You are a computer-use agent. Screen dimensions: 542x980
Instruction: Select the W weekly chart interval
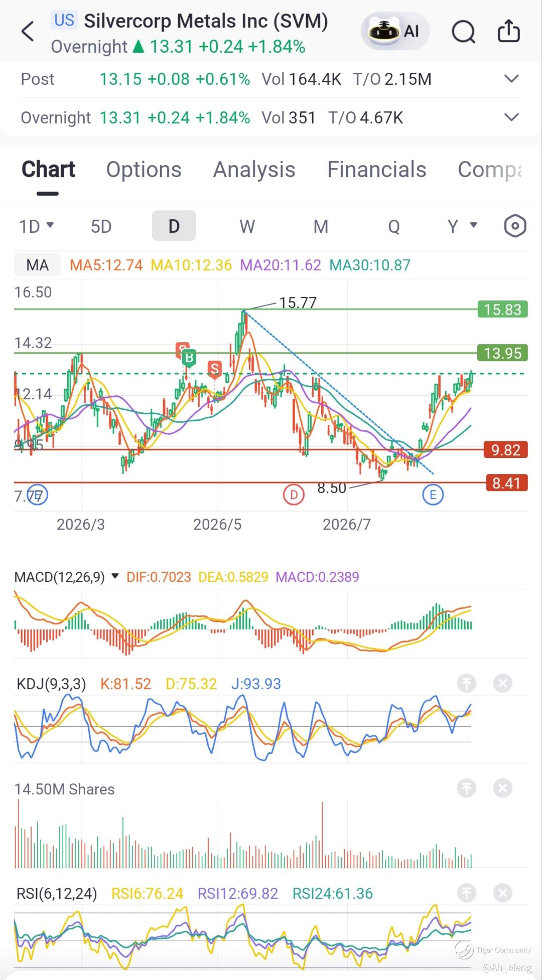point(247,226)
